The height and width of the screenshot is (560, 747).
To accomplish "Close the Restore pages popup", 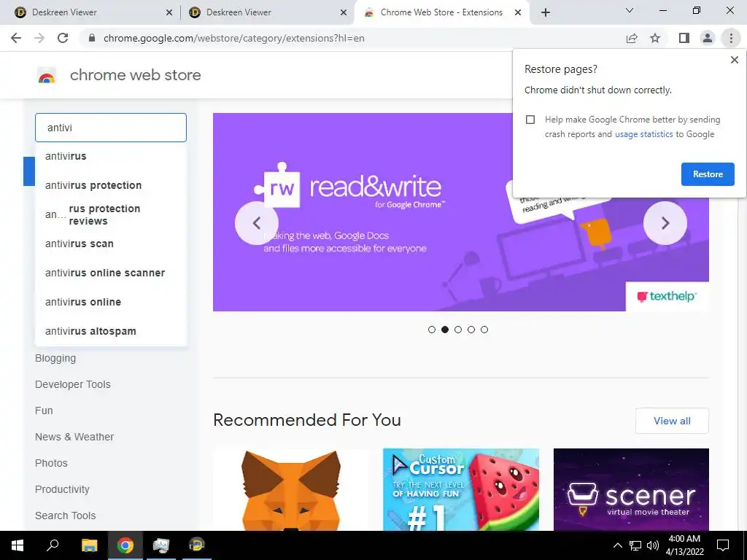I will click(x=734, y=60).
